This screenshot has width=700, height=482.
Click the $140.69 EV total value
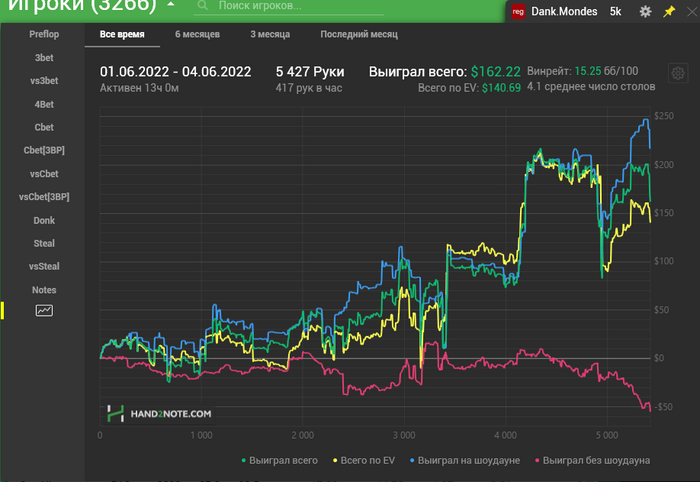(x=501, y=88)
